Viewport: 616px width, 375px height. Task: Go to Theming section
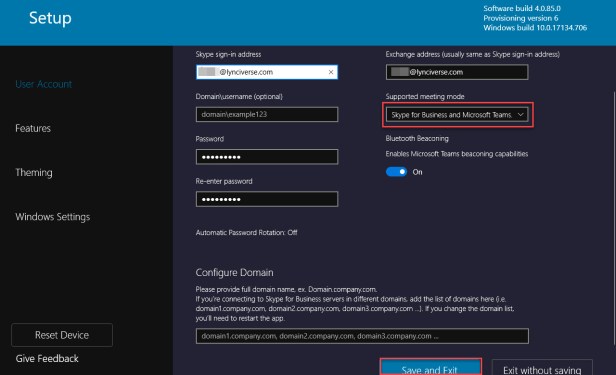34,172
